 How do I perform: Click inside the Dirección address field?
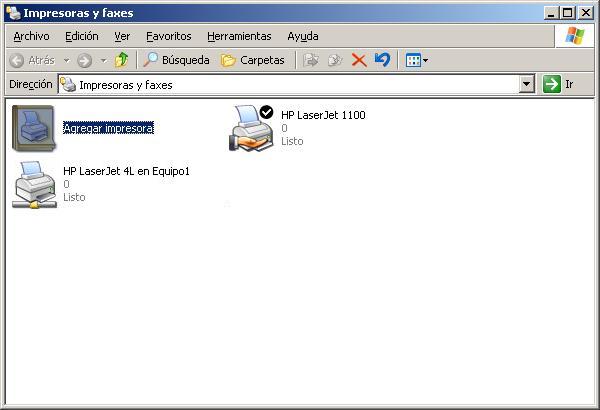point(296,84)
